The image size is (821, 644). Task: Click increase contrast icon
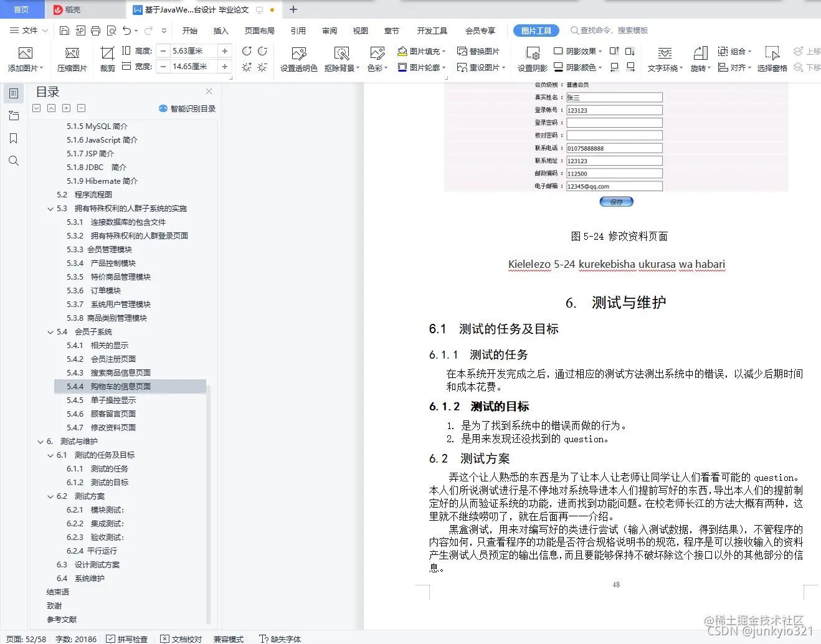(x=247, y=51)
